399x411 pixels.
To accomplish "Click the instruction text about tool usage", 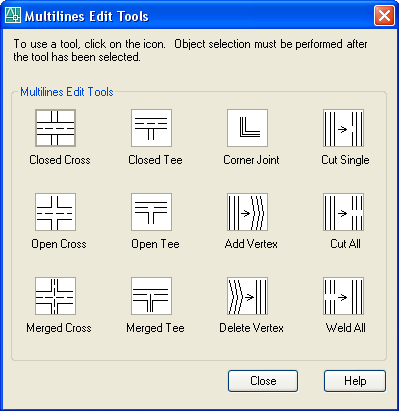I will pyautogui.click(x=190, y=50).
